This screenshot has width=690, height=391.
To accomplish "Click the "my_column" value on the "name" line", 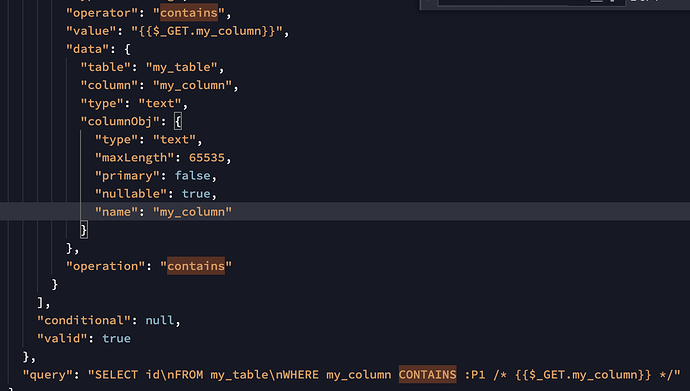I will [x=192, y=212].
